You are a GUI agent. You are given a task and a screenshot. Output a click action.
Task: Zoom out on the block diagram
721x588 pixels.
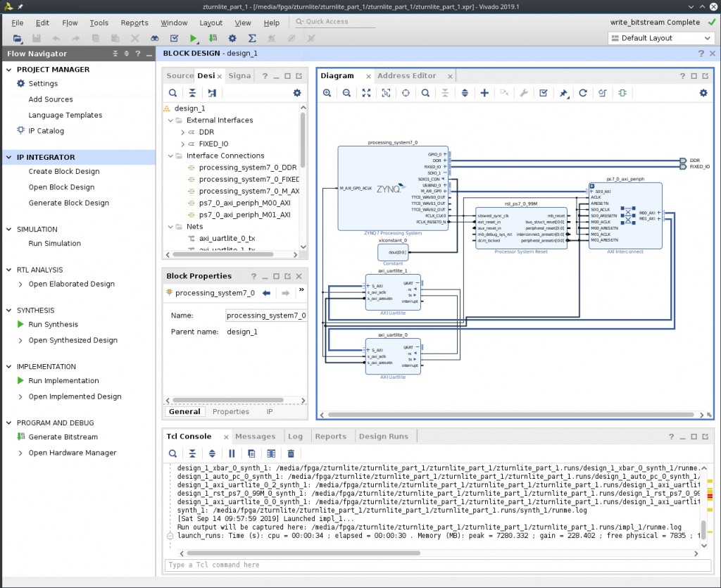pos(346,93)
